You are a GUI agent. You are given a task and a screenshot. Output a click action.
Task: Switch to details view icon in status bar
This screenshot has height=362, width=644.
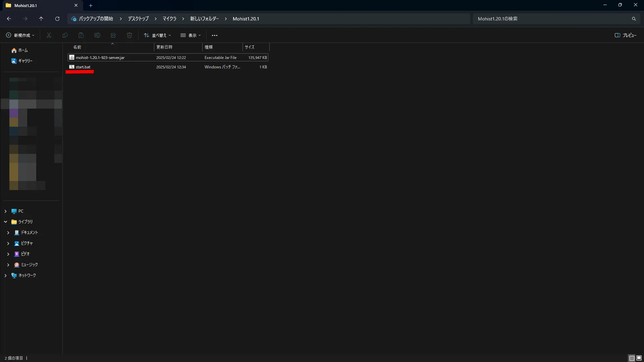click(x=632, y=358)
